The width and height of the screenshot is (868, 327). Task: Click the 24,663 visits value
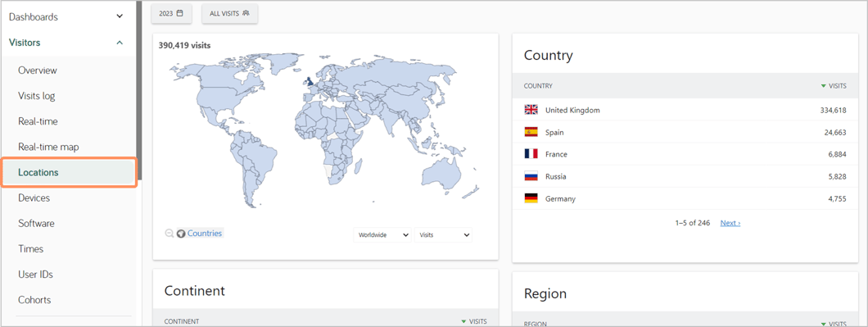pyautogui.click(x=835, y=133)
